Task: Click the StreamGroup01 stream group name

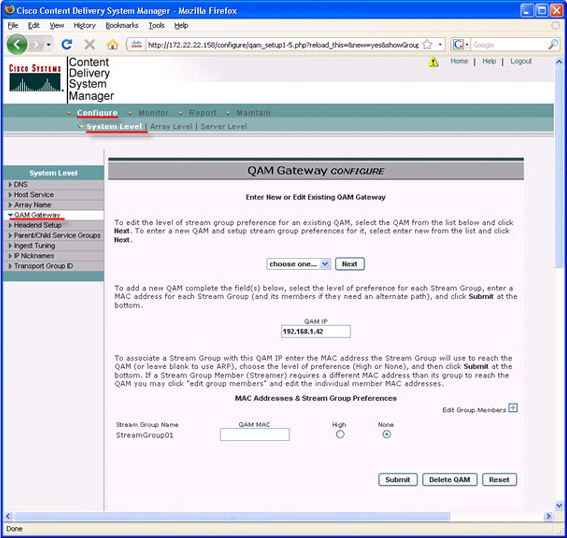Action: click(x=144, y=435)
